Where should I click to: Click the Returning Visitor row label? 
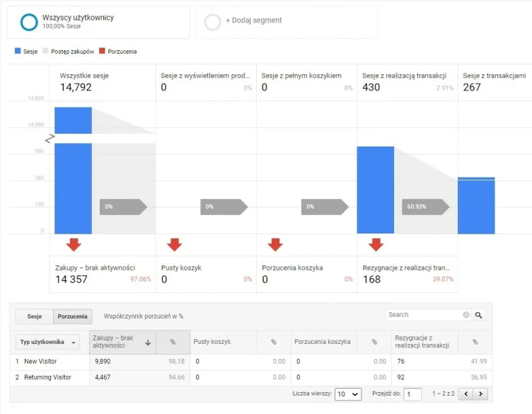pos(47,377)
